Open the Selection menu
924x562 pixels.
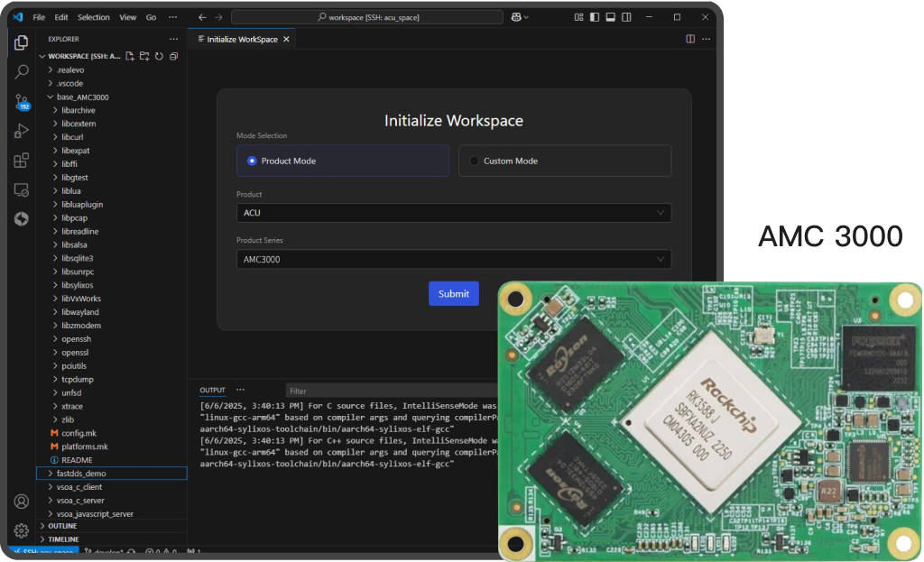(93, 17)
